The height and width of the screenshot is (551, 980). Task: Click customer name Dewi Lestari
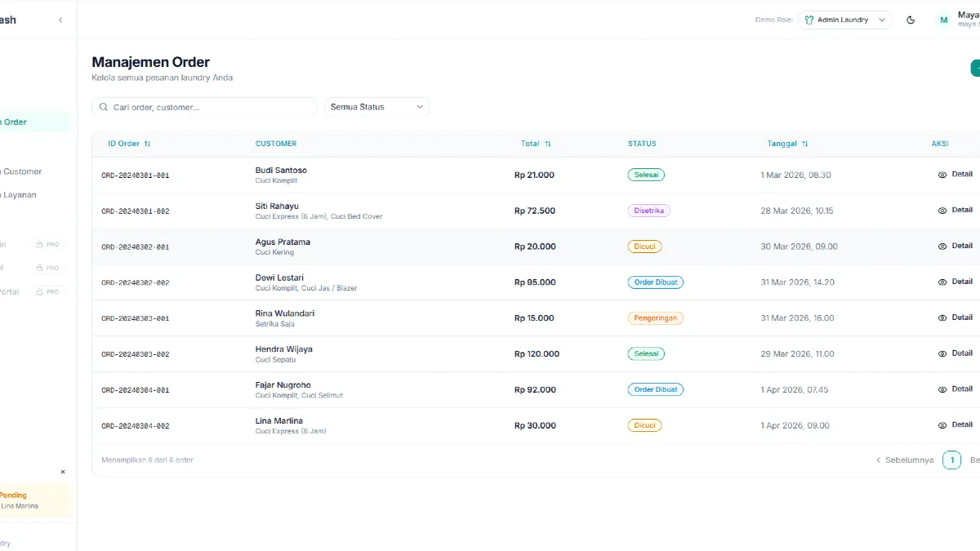pos(279,278)
